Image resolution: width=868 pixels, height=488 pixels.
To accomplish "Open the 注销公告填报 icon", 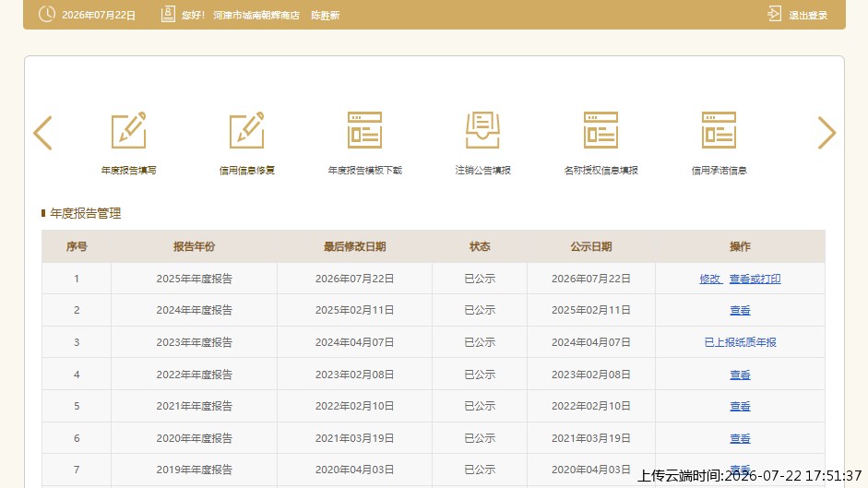I will pyautogui.click(x=482, y=130).
